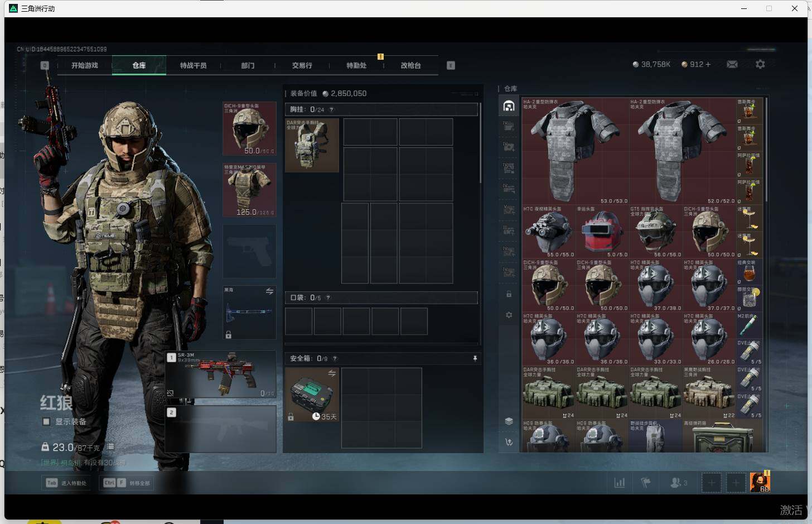The width and height of the screenshot is (812, 524).
Task: Select H70 helmet with 37.0/38.0 durability
Action: pos(655,285)
